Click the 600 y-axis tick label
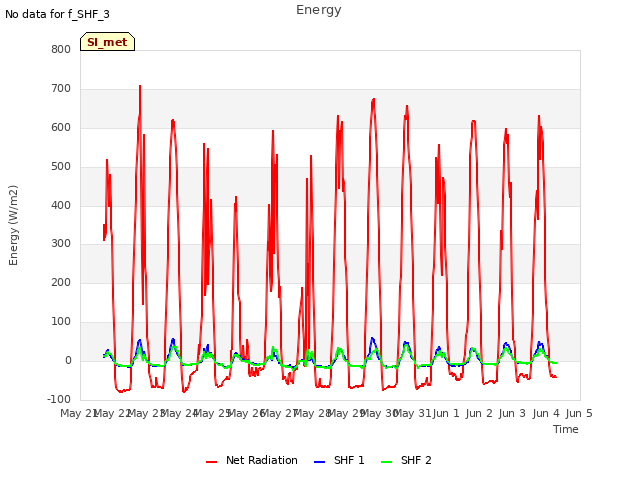Image resolution: width=640 pixels, height=480 pixels. 61,128
